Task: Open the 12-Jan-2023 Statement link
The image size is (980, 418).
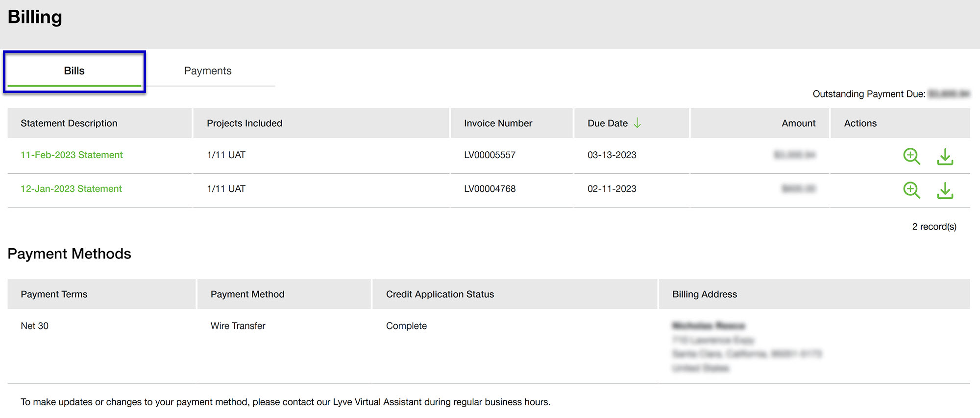Action: pos(71,189)
